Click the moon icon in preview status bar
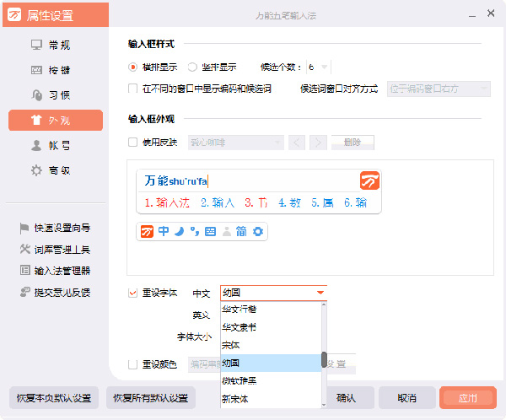Viewport: 506px width, 420px height. coord(179,231)
